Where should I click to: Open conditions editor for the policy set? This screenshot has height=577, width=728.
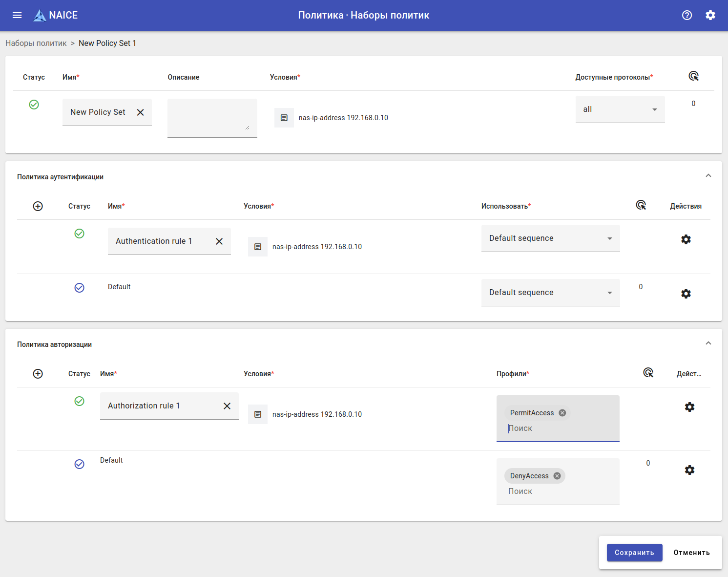[x=284, y=118]
